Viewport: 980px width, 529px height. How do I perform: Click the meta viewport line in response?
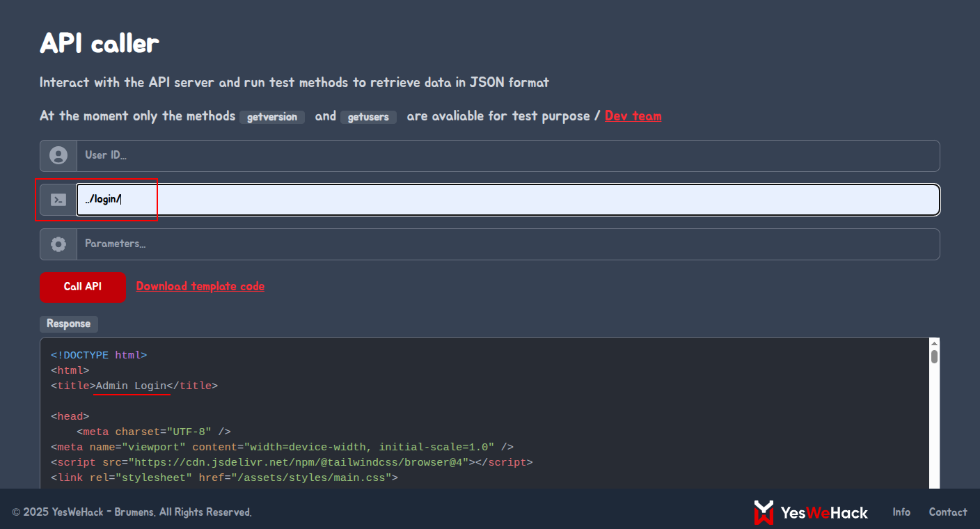282,447
